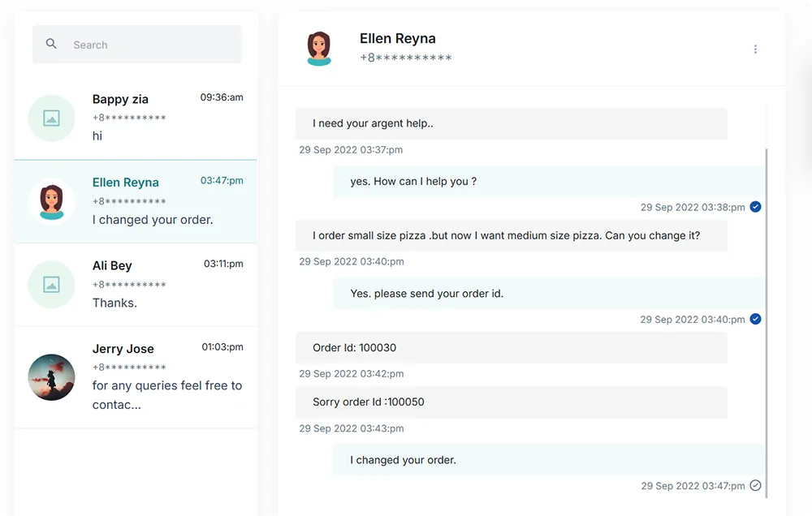Open Bappy zia placeholder avatar
The width and height of the screenshot is (812, 516).
[51, 118]
